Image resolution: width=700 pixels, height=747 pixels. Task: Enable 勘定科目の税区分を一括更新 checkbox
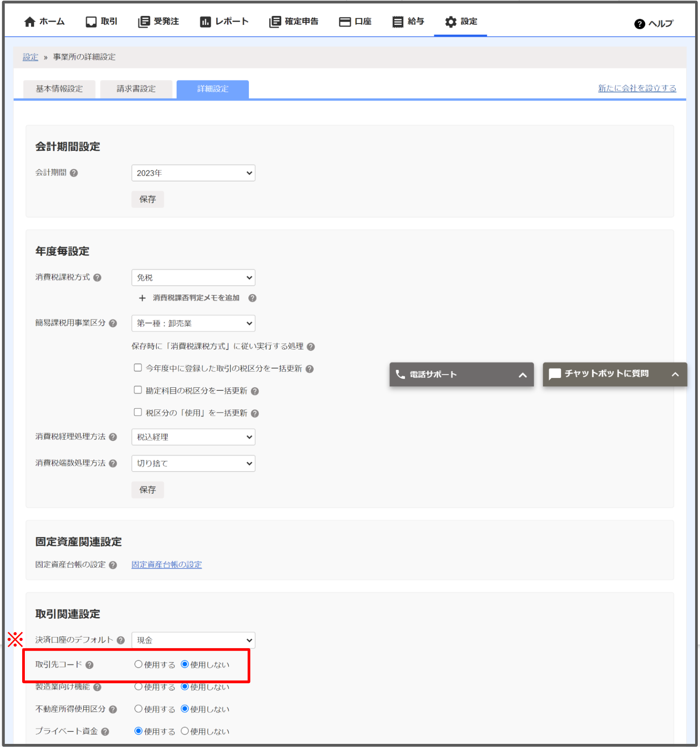tap(138, 390)
